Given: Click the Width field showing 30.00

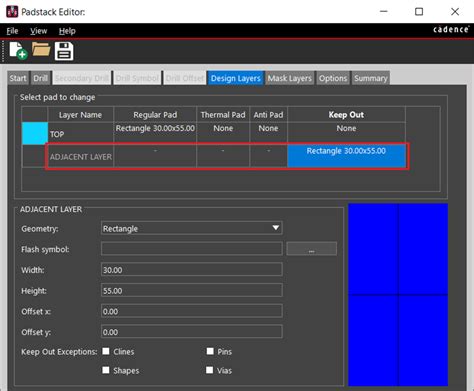Looking at the screenshot, I should [x=192, y=270].
